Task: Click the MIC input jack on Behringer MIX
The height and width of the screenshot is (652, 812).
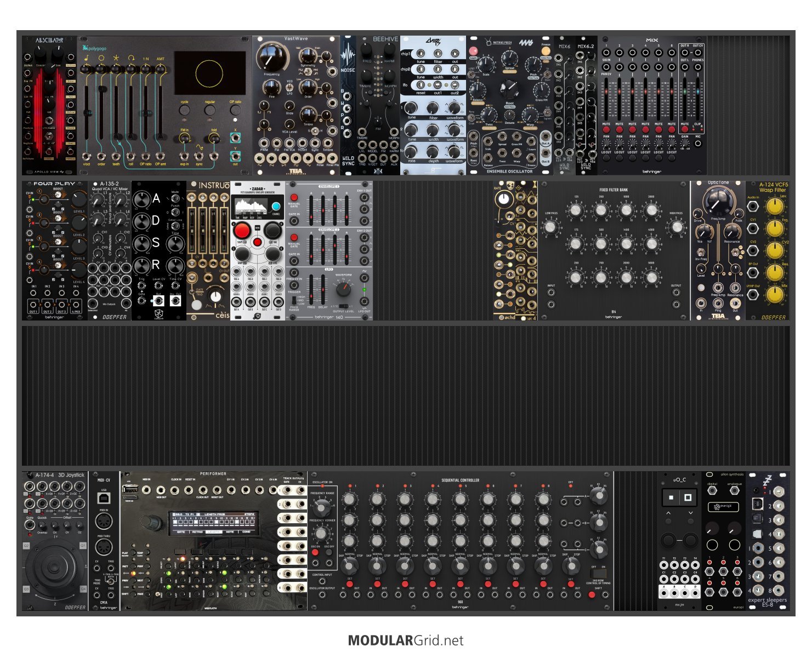Action: pos(698,144)
